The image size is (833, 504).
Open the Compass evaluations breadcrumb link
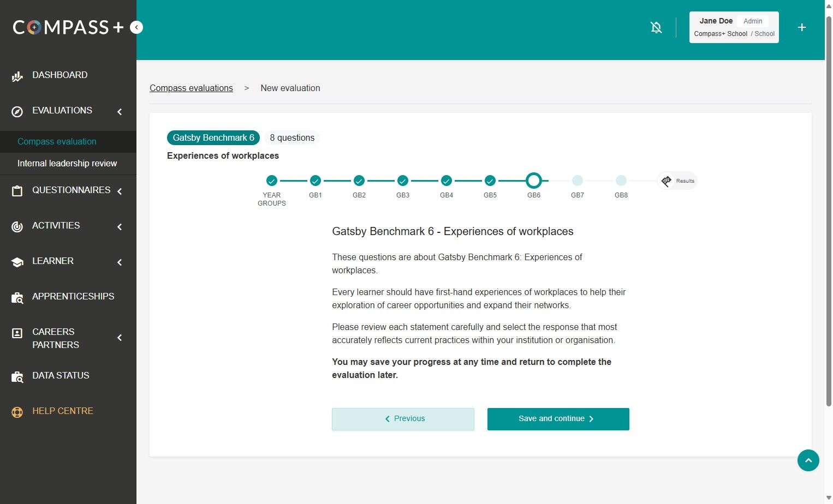coord(191,88)
